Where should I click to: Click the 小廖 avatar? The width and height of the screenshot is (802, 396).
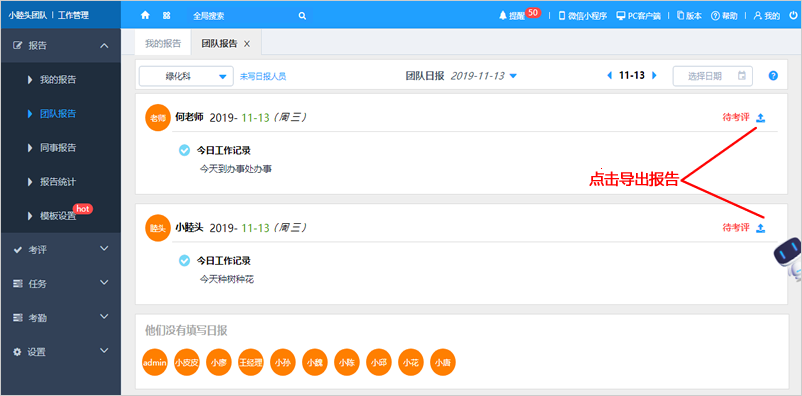tap(219, 363)
